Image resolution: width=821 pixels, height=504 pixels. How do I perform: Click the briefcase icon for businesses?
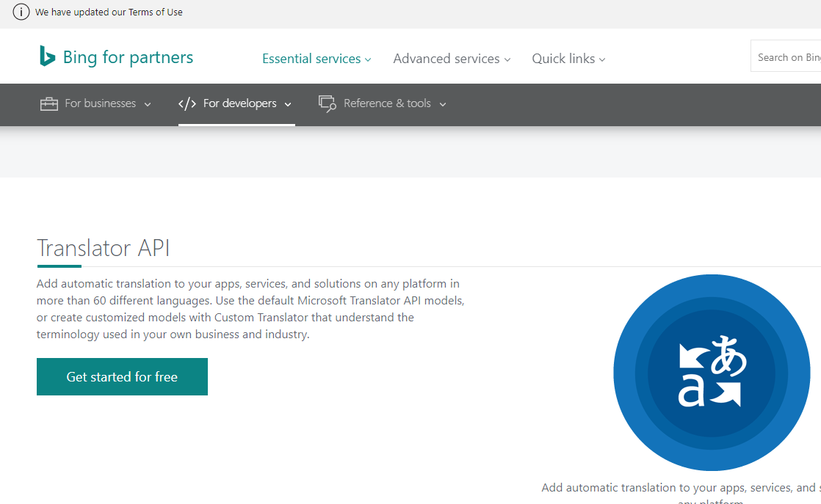click(x=49, y=103)
